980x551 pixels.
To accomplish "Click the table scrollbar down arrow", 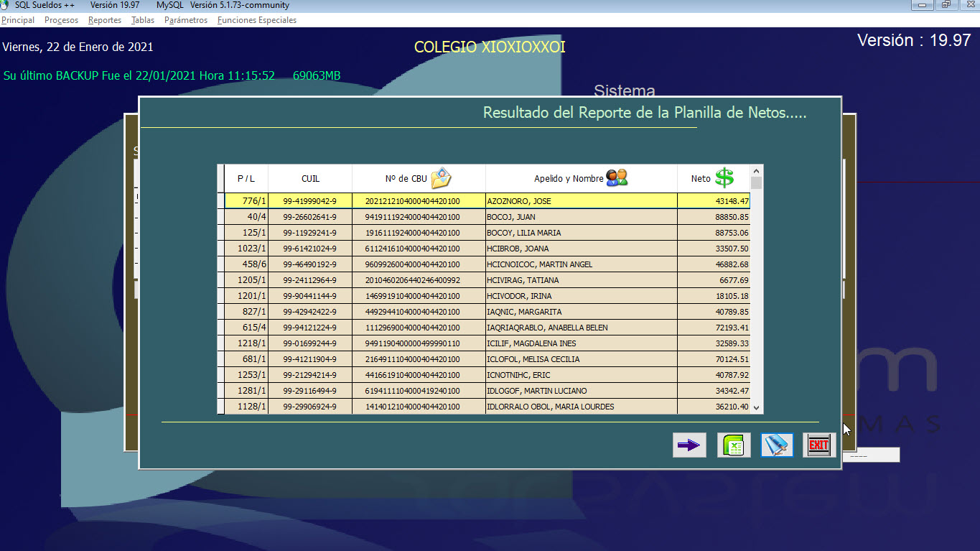I will point(756,407).
